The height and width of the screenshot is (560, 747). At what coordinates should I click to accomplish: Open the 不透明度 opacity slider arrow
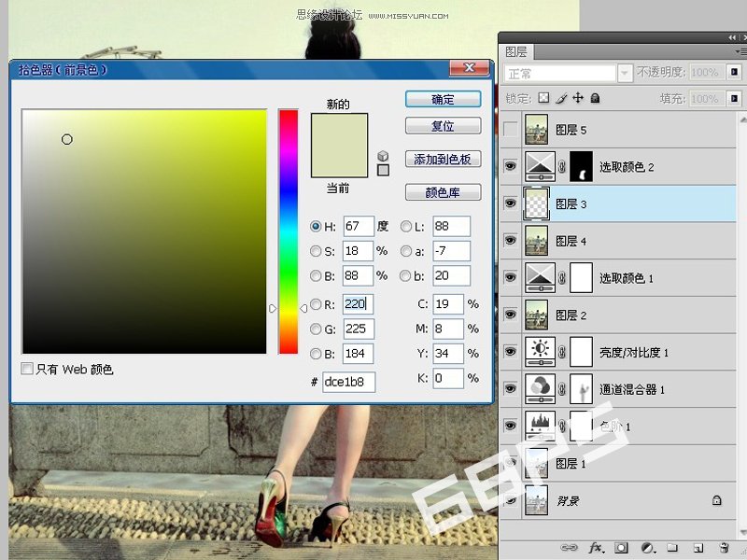pyautogui.click(x=734, y=72)
